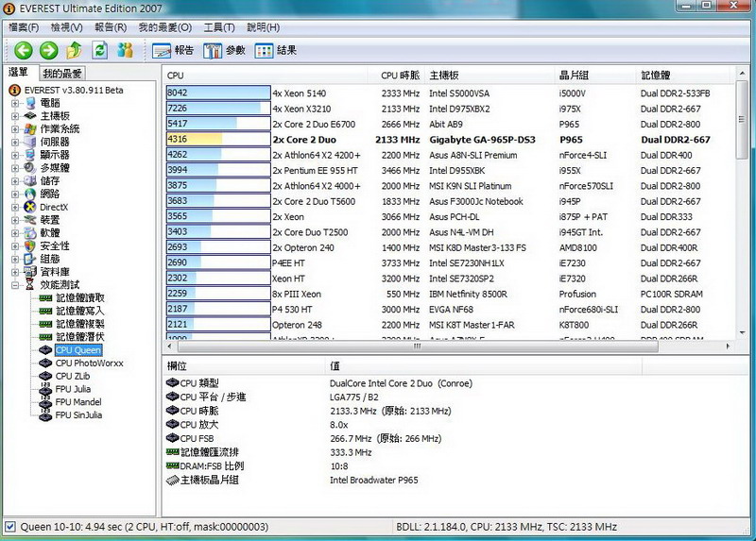756x541 pixels.
Task: Click the results list vertical scrollbar thumb
Action: [x=742, y=119]
